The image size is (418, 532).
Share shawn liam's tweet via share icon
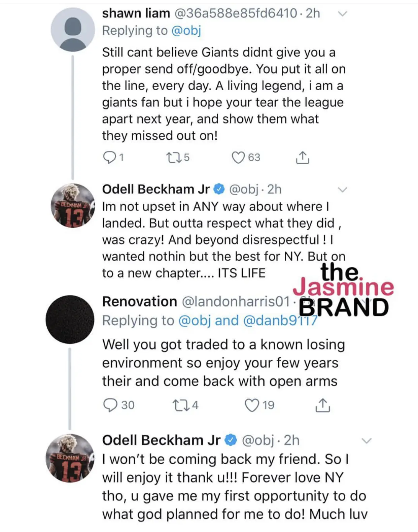[302, 157]
